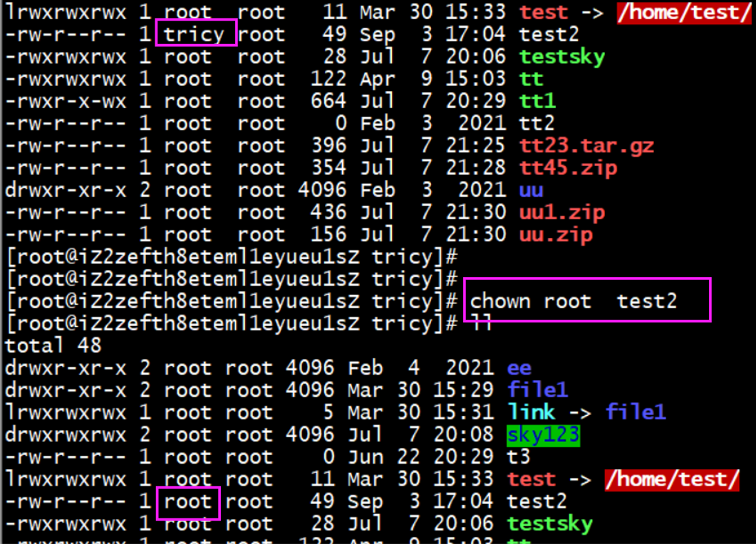Click the red 'uu.zip' filename
This screenshot has width=756, height=544.
tap(556, 235)
